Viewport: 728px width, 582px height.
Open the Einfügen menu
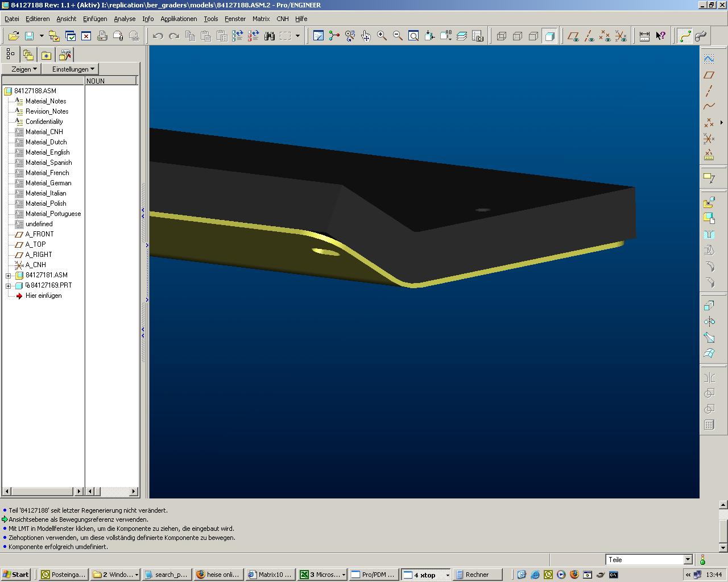[x=95, y=19]
